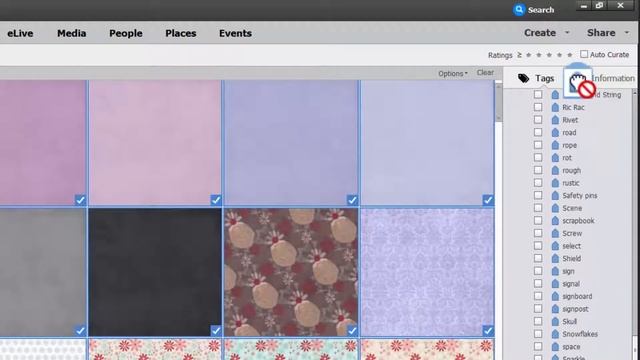This screenshot has width=640, height=360.
Task: Open the Create dropdown arrow
Action: (x=567, y=33)
